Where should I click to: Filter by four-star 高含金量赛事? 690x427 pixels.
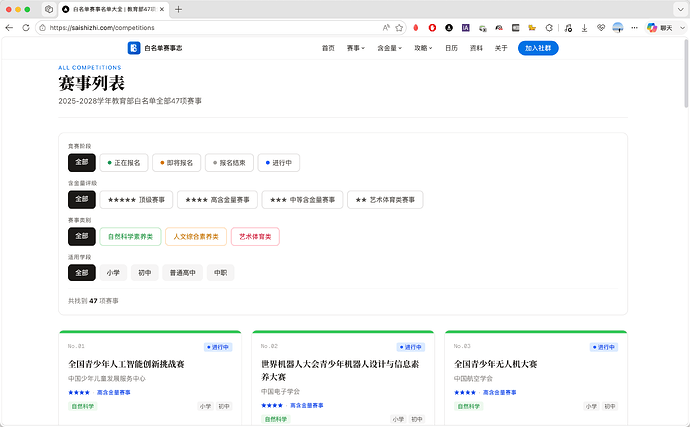(217, 199)
